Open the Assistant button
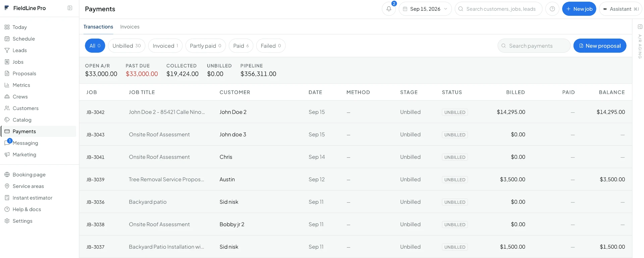Screen dimensions: 644x258 pos(621,9)
